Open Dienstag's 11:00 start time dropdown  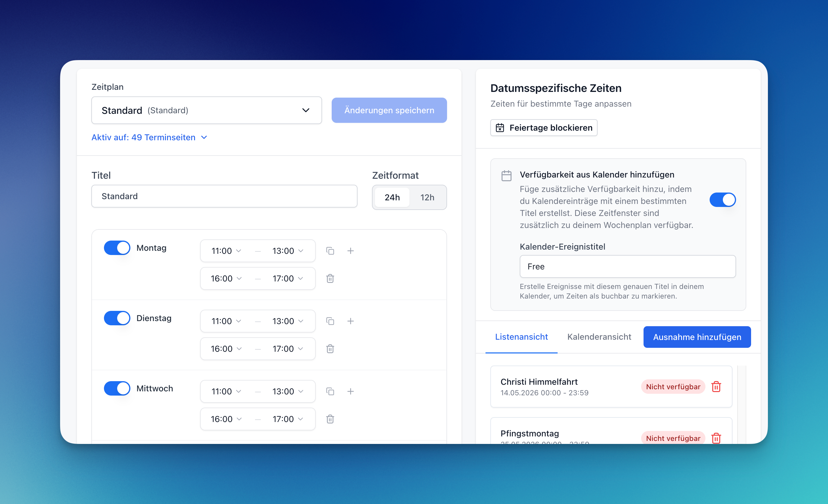(x=226, y=321)
